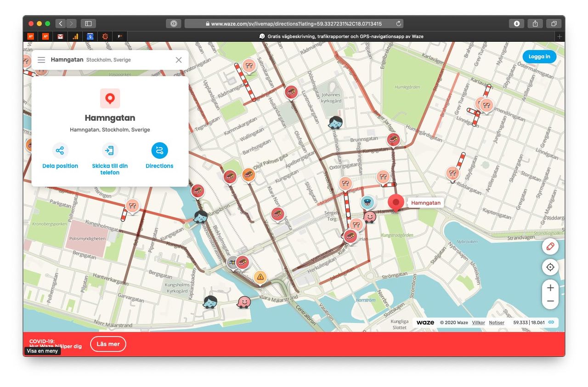588x387 pixels.
Task: Show all tabs in Safari
Action: pos(554,23)
